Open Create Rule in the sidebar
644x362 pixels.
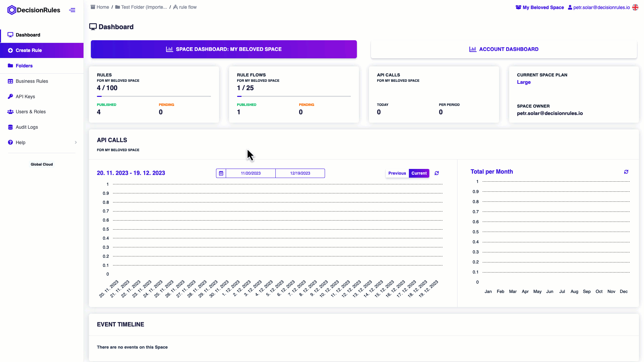42,50
